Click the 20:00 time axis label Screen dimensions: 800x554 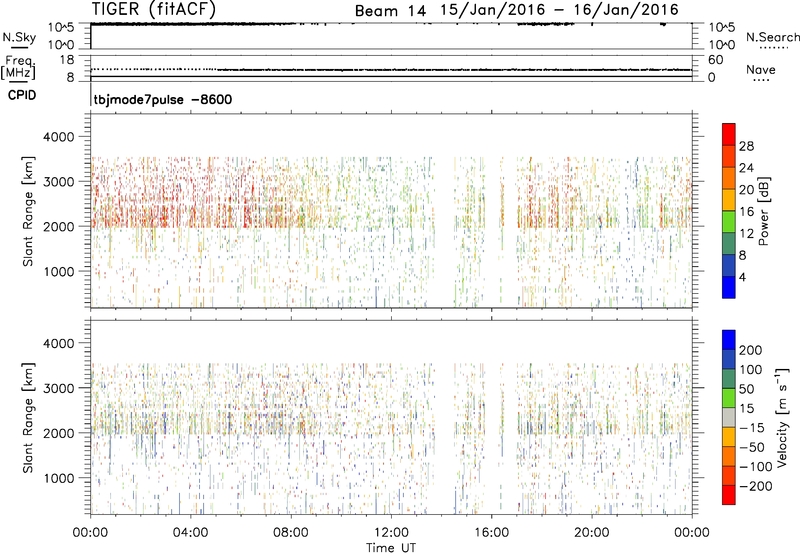[592, 533]
